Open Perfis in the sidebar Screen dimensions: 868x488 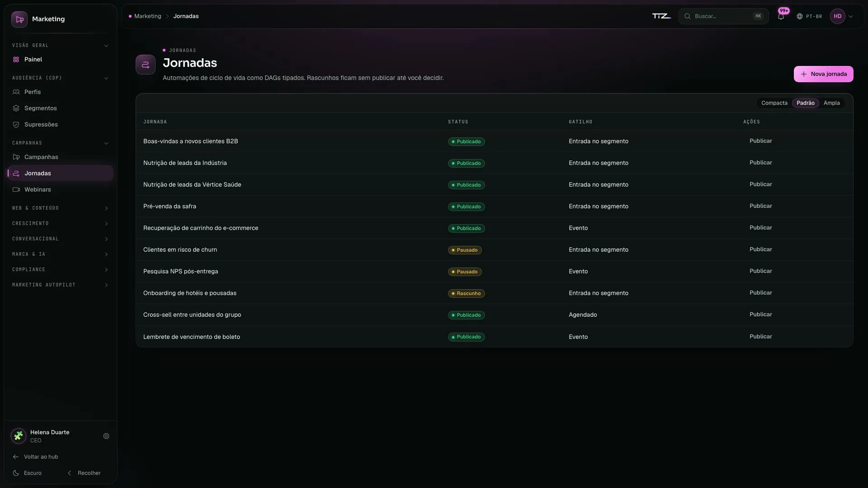(60, 92)
